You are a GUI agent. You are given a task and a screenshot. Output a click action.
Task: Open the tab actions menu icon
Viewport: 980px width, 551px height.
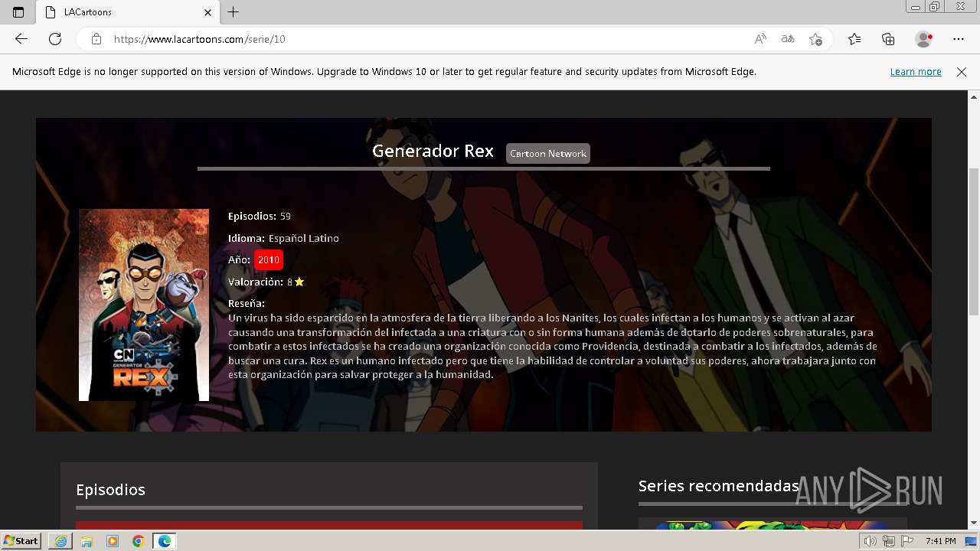(x=18, y=12)
